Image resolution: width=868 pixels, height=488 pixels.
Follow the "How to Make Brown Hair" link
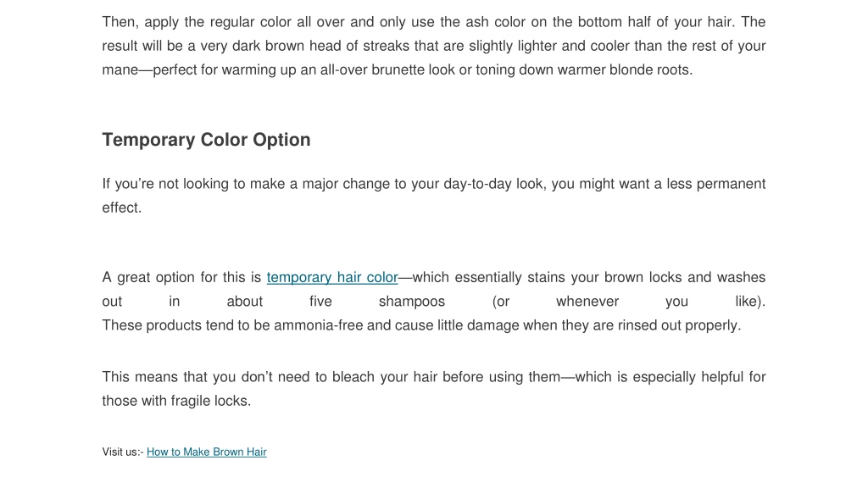tap(207, 452)
